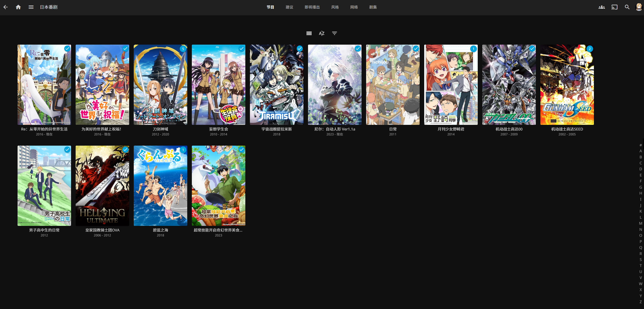Toggle watched checkmark on 日常 poster
This screenshot has height=309, width=644.
click(x=416, y=49)
